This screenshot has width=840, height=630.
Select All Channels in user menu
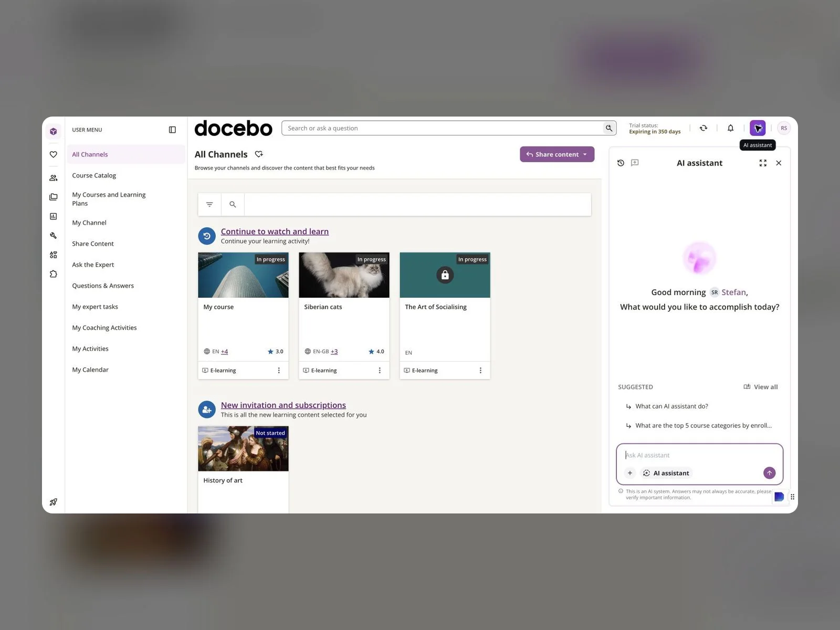click(126, 154)
